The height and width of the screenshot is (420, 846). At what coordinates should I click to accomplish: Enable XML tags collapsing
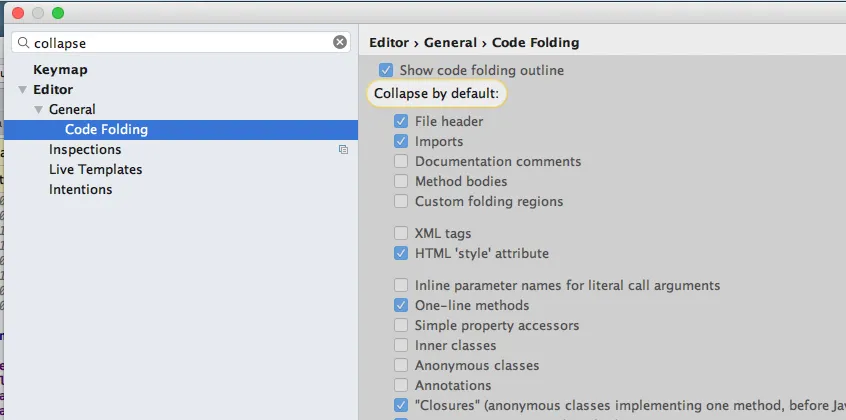402,234
